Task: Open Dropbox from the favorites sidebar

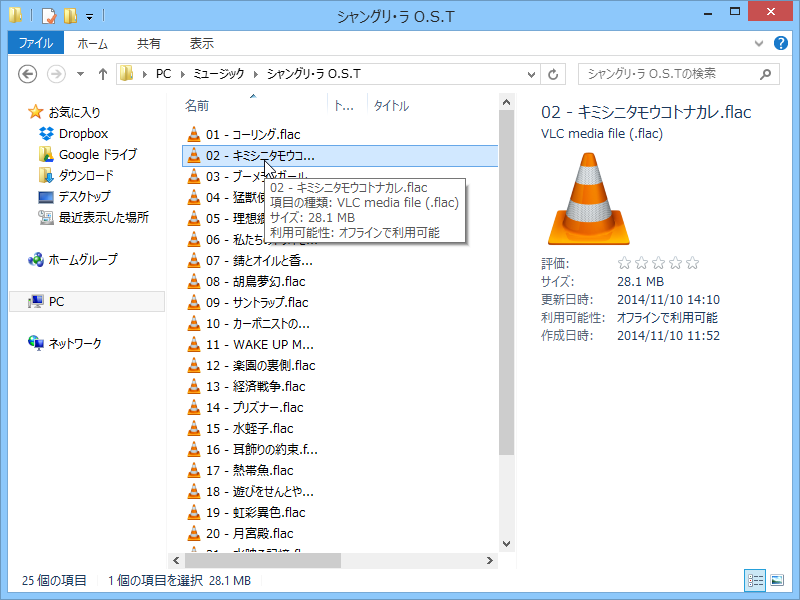Action: click(85, 132)
